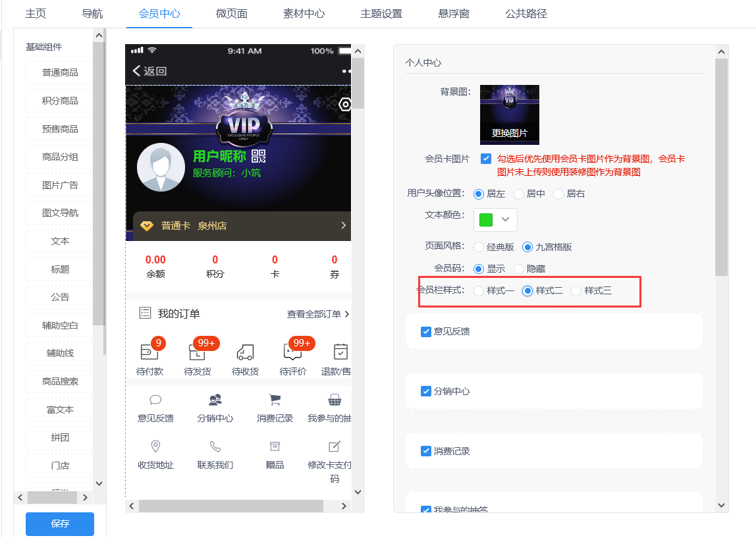Uncheck 意见反馈 checkbox in settings
This screenshot has height=538, width=756.
[425, 332]
